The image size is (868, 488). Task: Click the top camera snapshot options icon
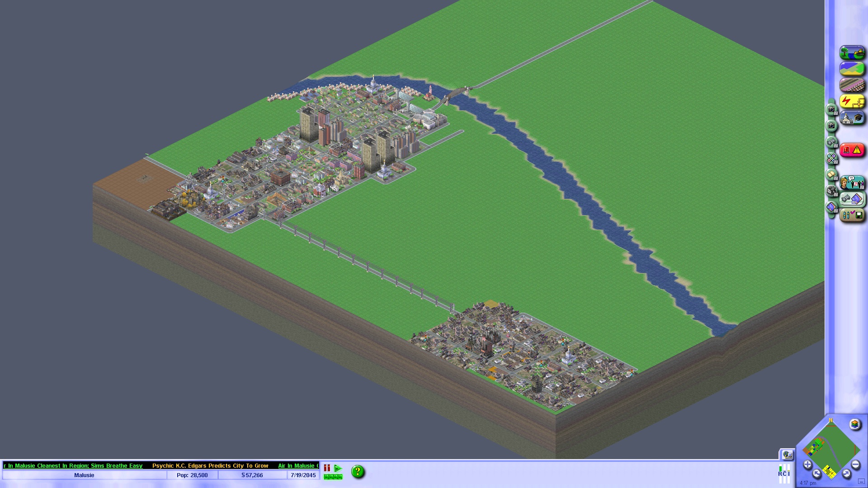[x=831, y=109]
